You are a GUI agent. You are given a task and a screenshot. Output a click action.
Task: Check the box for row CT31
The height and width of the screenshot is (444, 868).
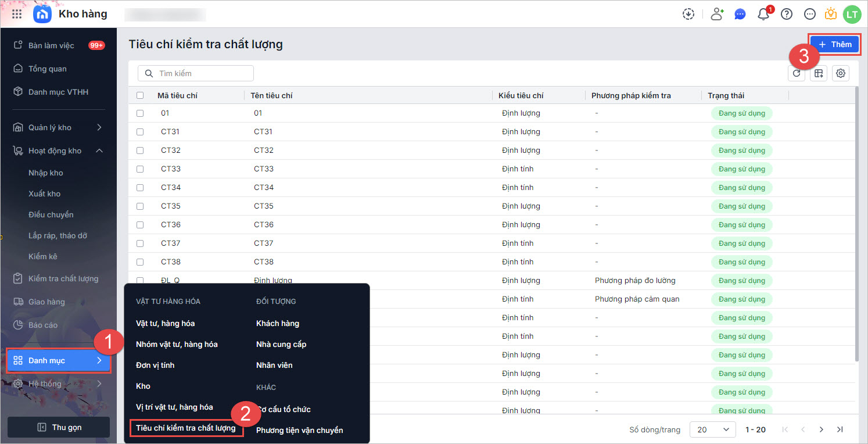(x=140, y=132)
